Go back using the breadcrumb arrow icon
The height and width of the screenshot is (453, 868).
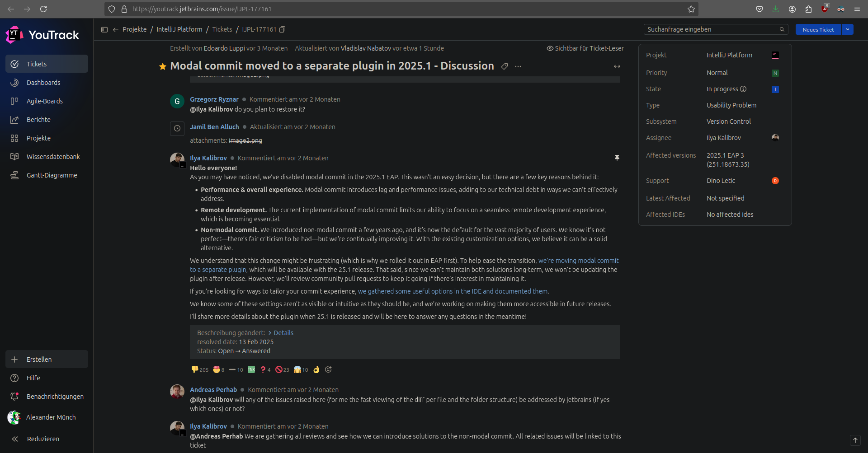(116, 29)
